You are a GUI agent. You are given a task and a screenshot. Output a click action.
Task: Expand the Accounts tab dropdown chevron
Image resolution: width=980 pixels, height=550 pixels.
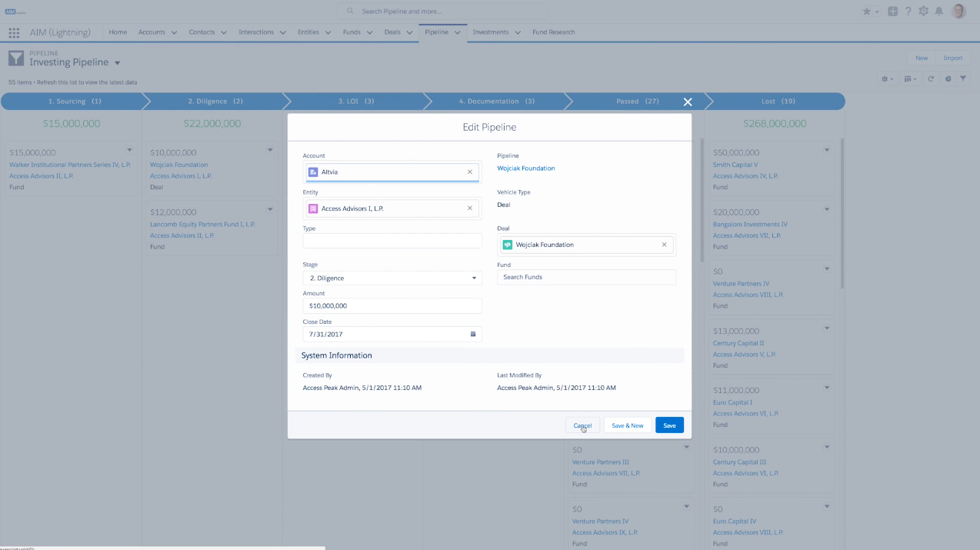(174, 32)
